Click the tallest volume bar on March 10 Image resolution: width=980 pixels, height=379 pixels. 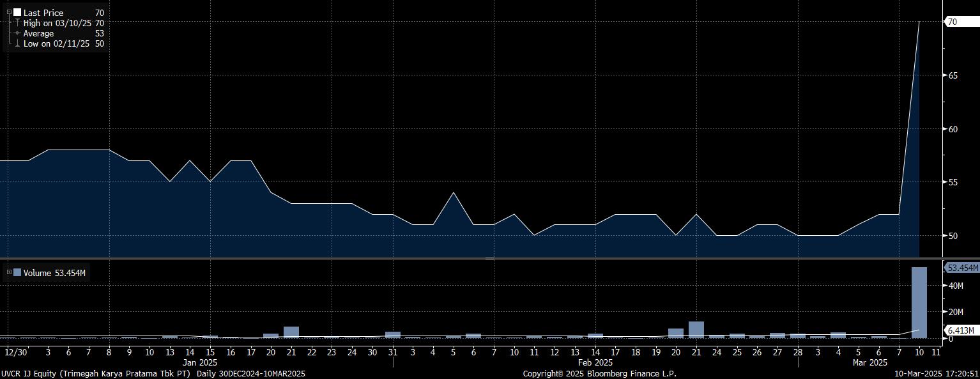tap(919, 302)
